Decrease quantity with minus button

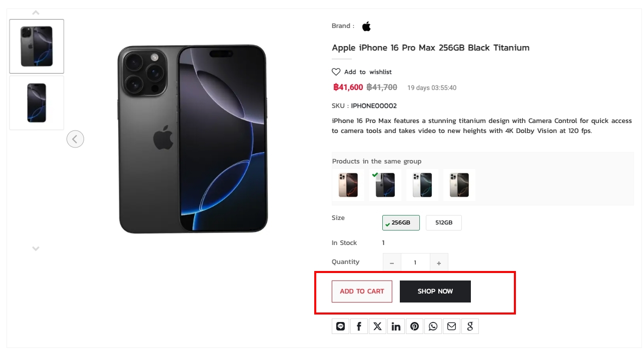pos(392,263)
